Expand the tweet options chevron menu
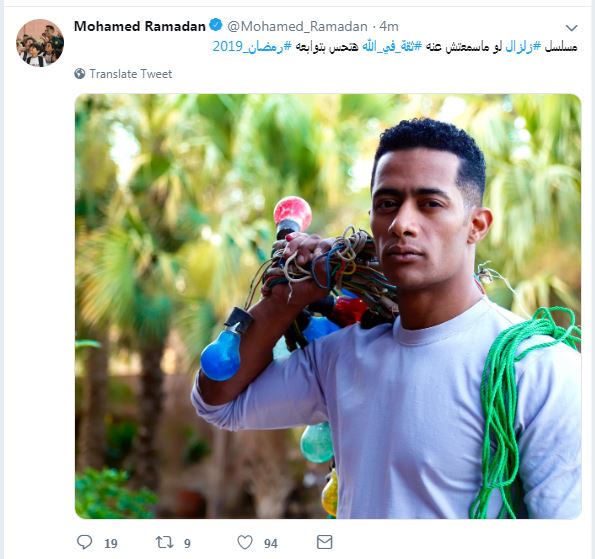Screen dimensions: 595x559 pos(571,28)
